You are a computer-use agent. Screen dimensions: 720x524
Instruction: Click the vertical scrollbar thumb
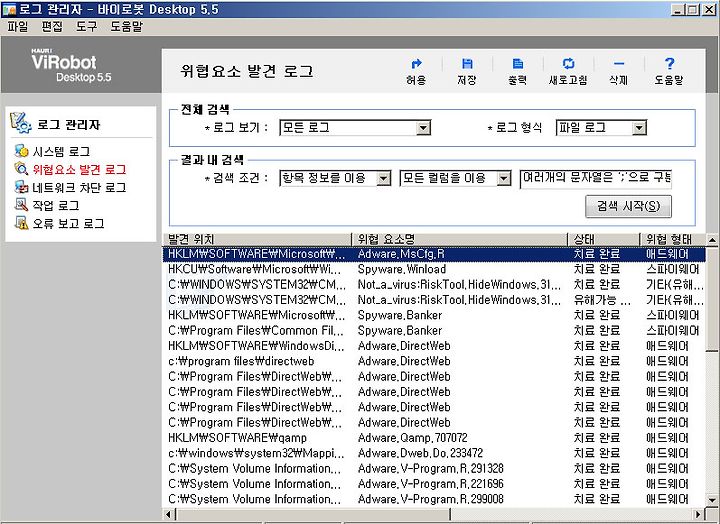coord(712,299)
